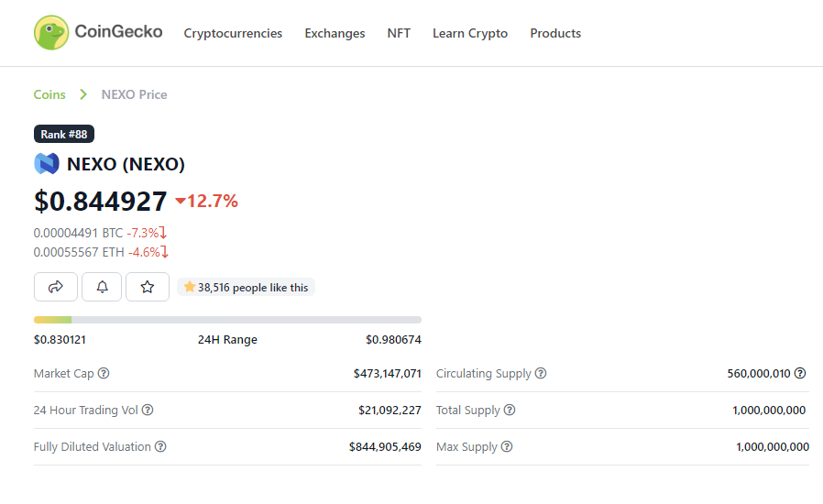Click the -7.3% BTC change

click(x=143, y=233)
